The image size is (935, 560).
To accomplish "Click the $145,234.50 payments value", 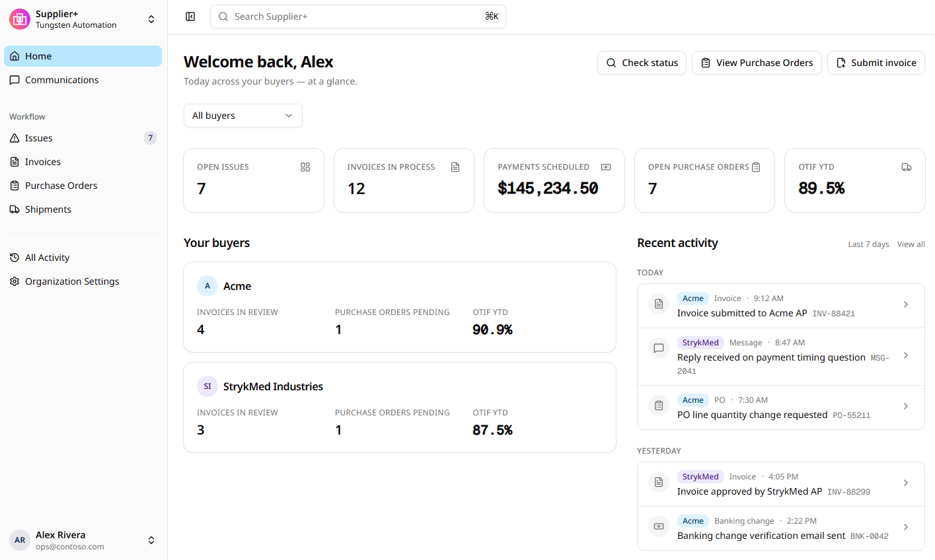I will (548, 188).
